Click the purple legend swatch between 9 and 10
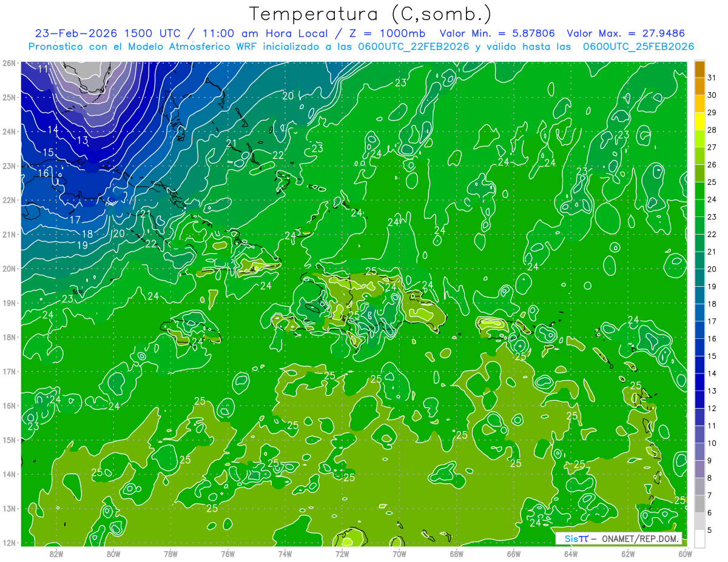Screen dimensions: 728x562 point(699,452)
